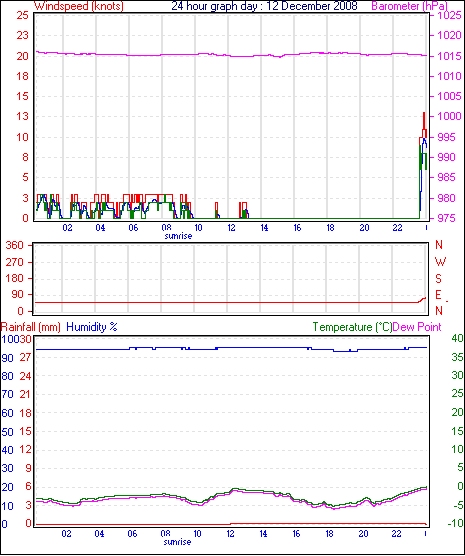Click the 12 hour tick on wind graph

pos(231,228)
